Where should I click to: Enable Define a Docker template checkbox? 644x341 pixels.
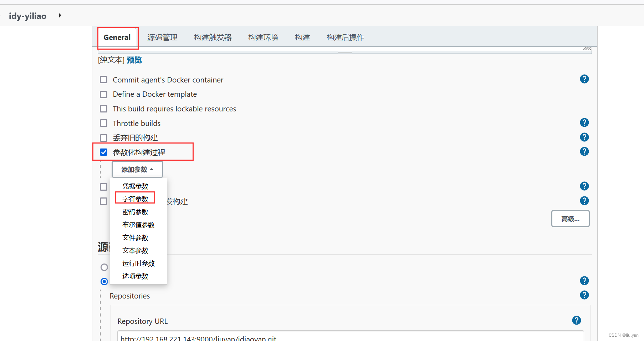tap(104, 94)
